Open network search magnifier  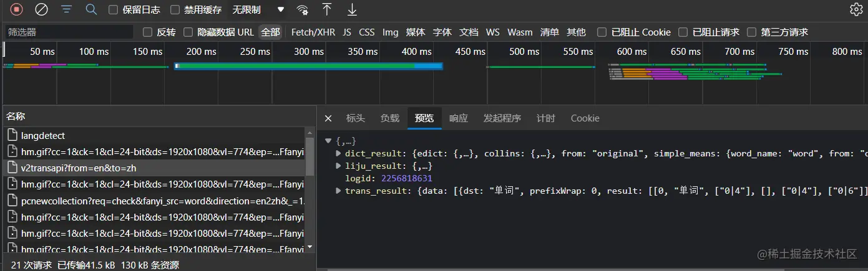(x=91, y=9)
